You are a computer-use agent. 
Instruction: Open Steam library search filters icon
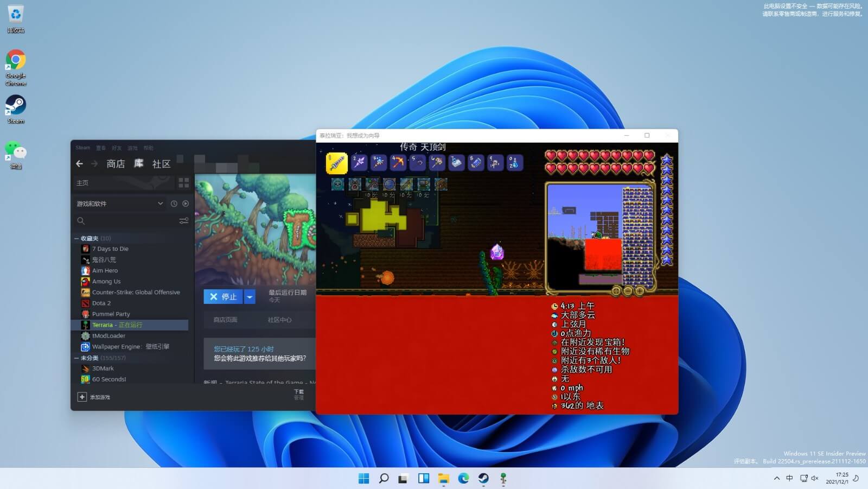click(x=184, y=221)
